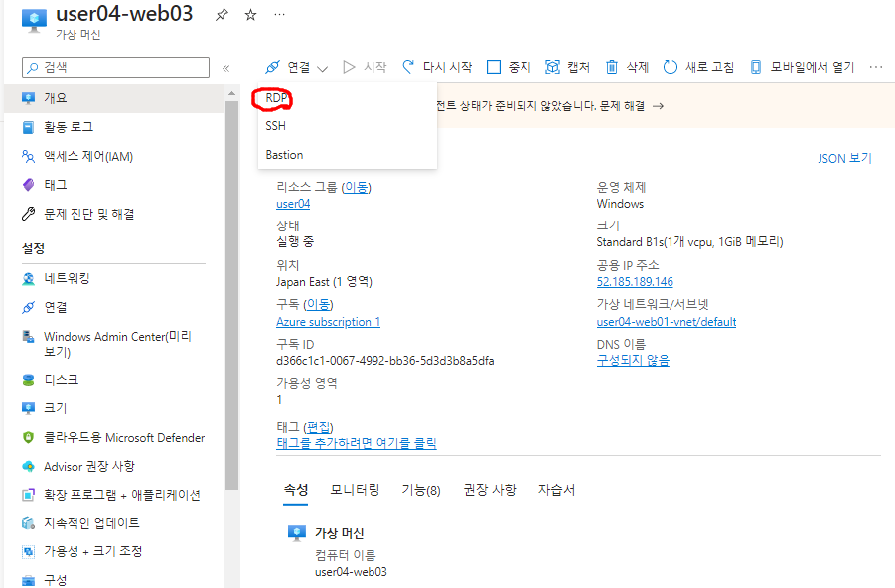Click computer name user04-web03 under 컴퓨터 이름
Screen dimensions: 895x588
351,572
